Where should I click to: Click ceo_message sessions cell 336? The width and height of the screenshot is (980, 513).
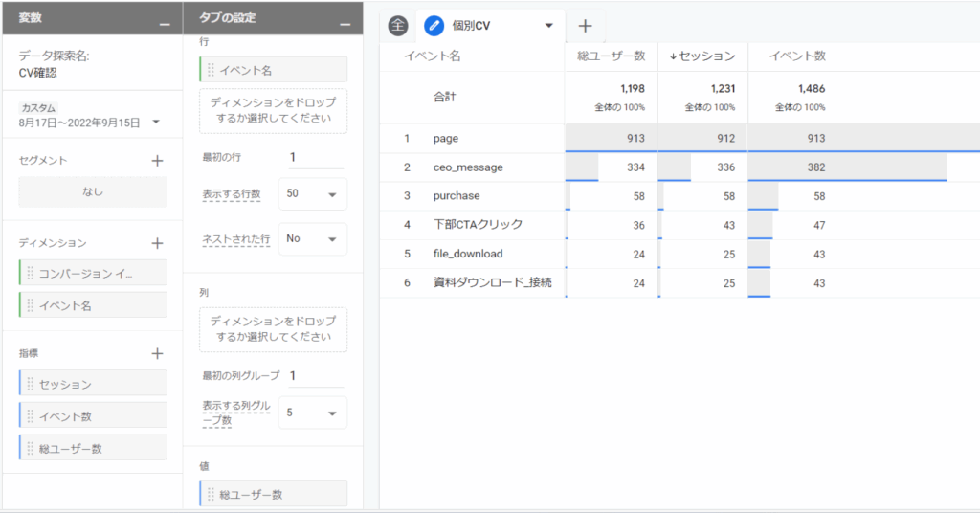click(725, 167)
